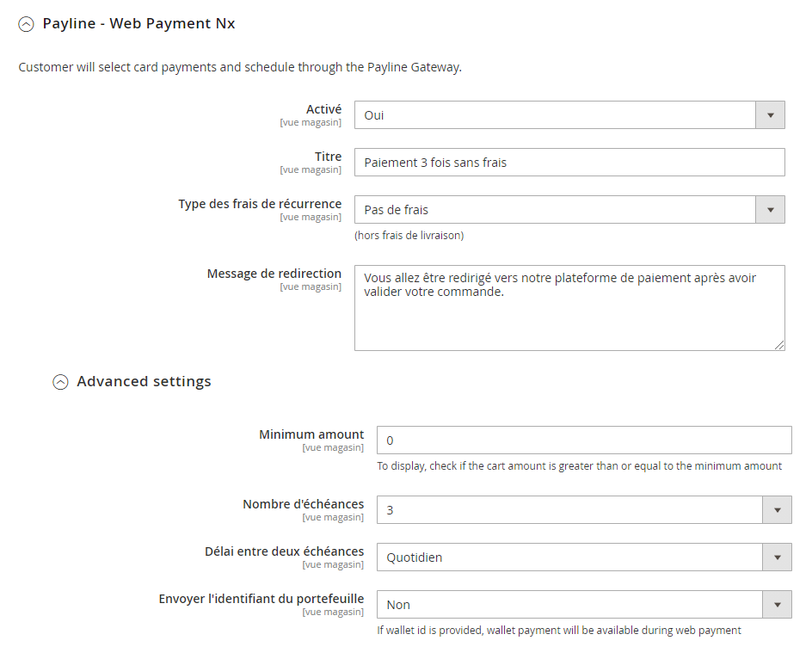Click the Advanced settings heading text
This screenshot has width=812, height=659.
[144, 381]
